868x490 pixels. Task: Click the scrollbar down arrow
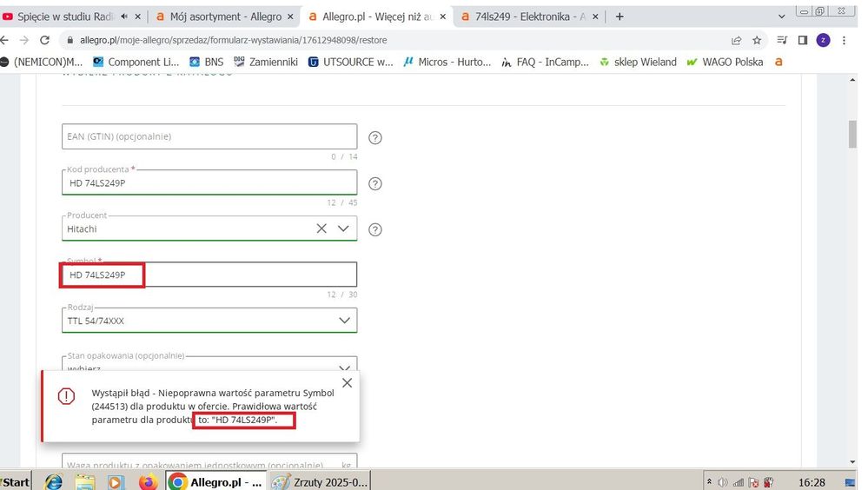point(852,462)
